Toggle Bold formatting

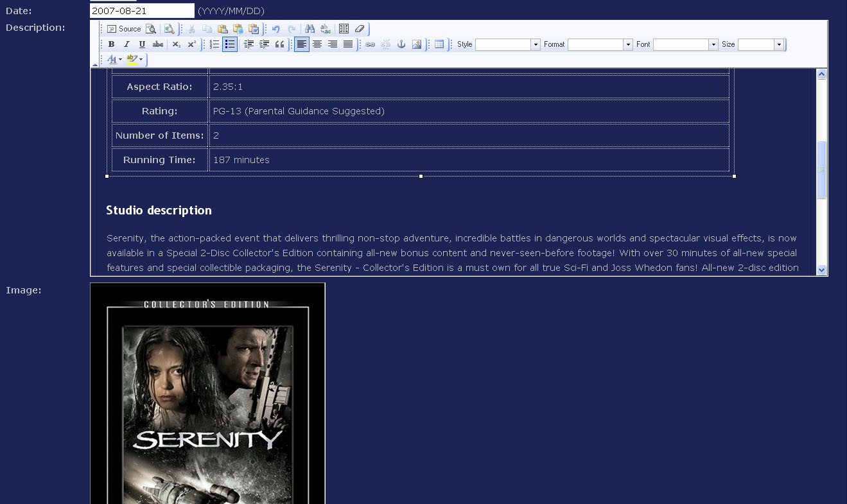tap(111, 44)
